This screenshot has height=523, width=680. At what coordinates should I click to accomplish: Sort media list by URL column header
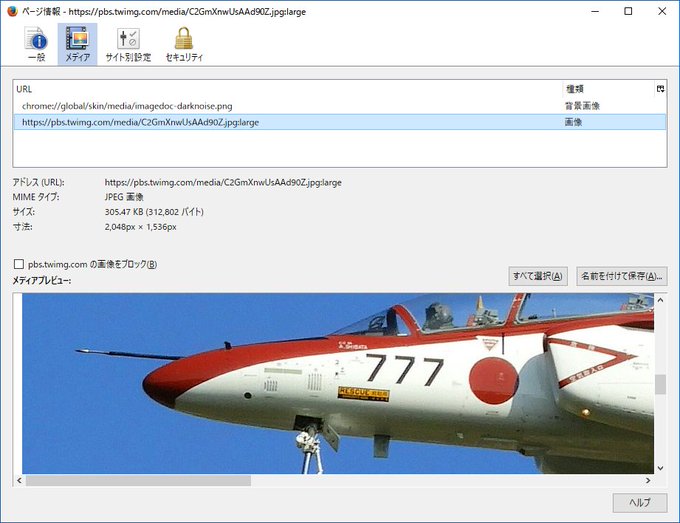288,89
